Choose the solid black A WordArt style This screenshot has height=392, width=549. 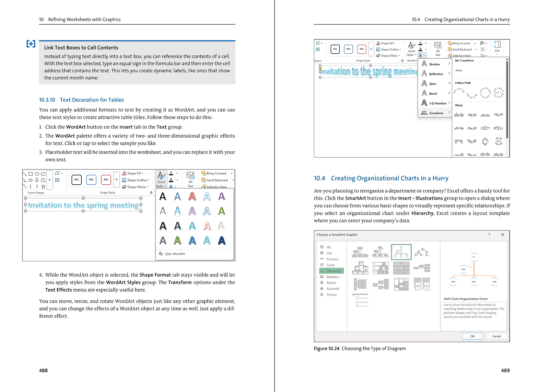(x=163, y=197)
